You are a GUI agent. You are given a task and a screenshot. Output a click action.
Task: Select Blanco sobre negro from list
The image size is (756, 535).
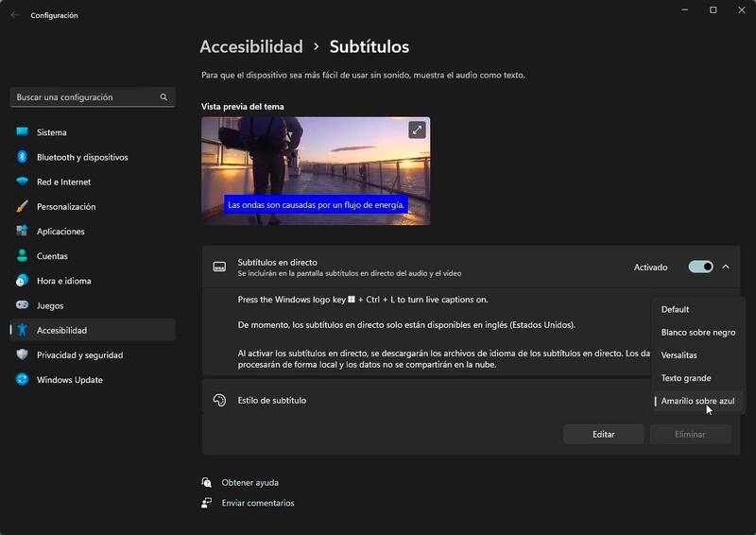tap(697, 332)
